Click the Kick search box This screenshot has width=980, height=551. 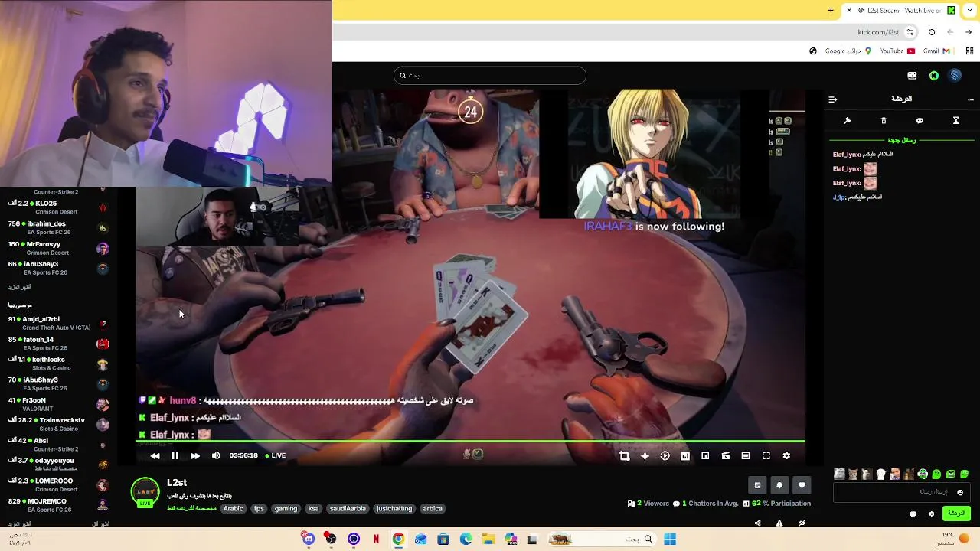(x=490, y=75)
